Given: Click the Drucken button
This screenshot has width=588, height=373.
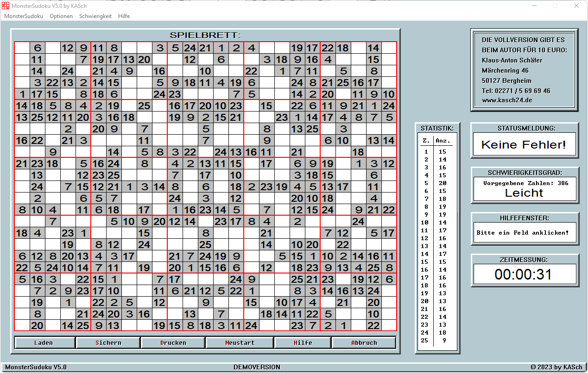Looking at the screenshot, I should (x=173, y=343).
